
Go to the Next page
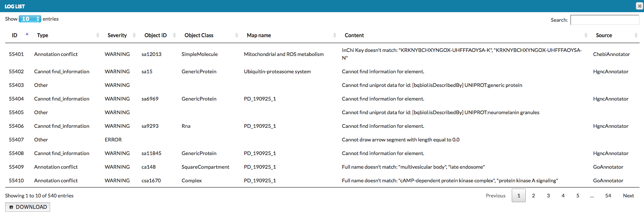[x=628, y=196]
